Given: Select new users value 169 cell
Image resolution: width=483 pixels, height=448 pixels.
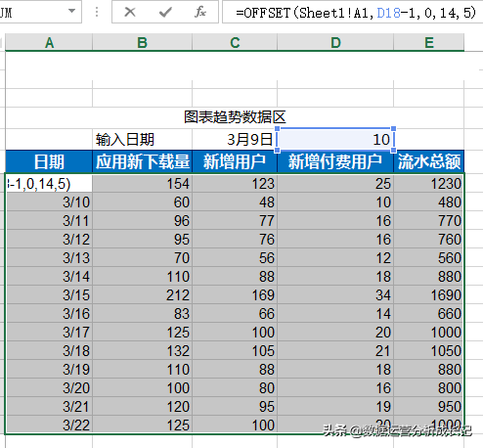Looking at the screenshot, I should click(x=235, y=295).
